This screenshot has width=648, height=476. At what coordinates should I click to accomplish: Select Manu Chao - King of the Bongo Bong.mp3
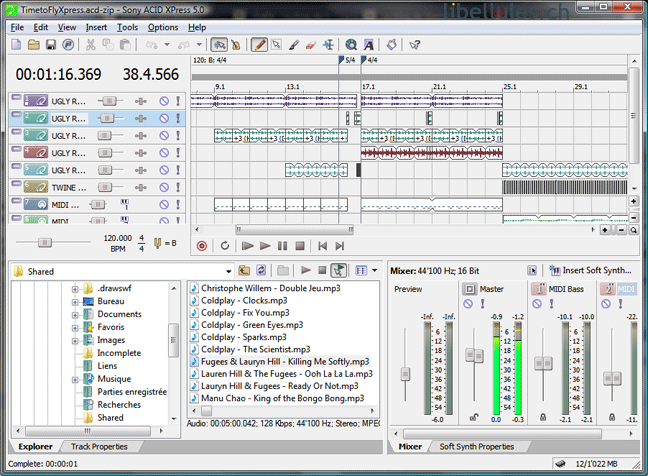(282, 398)
